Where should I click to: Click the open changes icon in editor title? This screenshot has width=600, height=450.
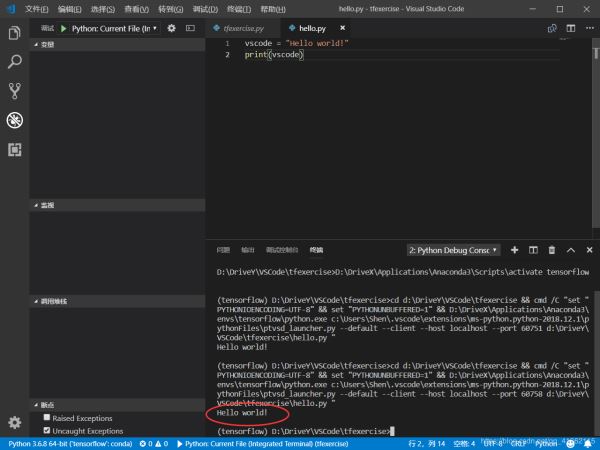[x=552, y=28]
